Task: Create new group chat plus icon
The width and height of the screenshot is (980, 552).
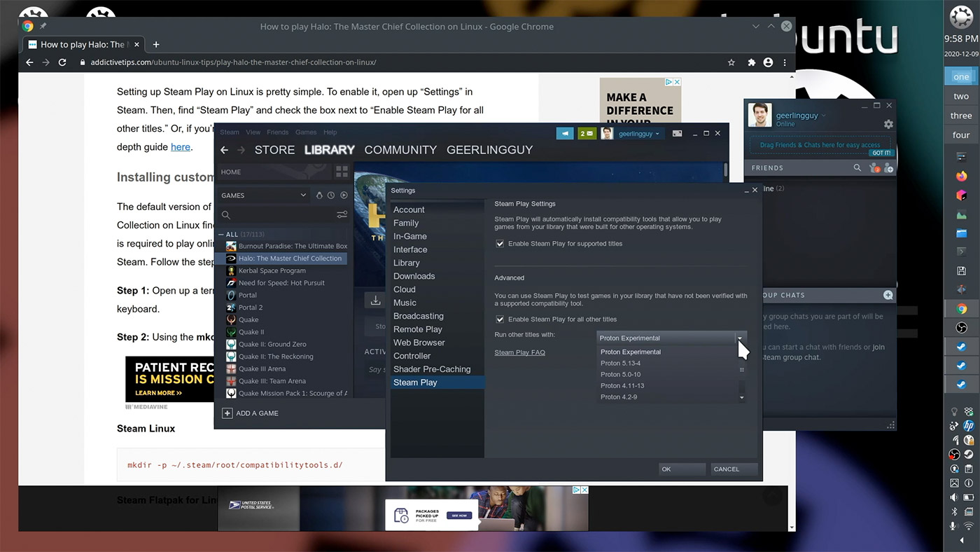Action: coord(888,295)
